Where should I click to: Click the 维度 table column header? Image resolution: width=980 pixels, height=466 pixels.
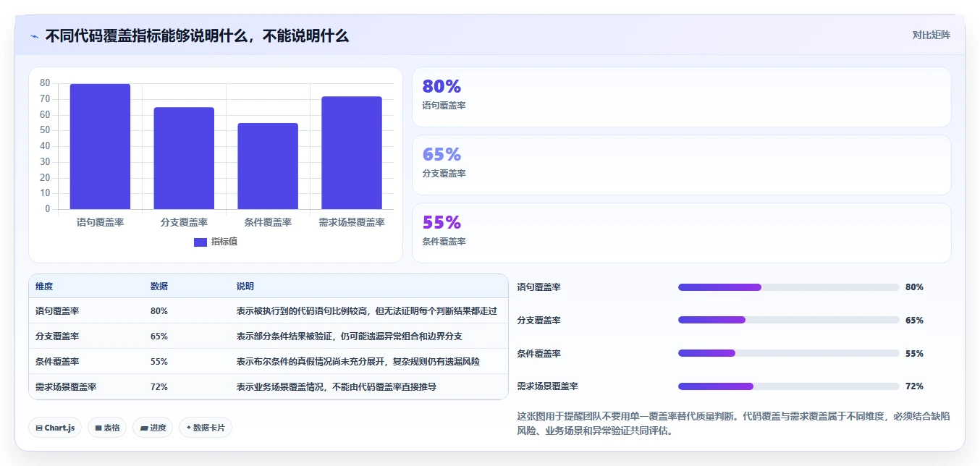coord(44,287)
